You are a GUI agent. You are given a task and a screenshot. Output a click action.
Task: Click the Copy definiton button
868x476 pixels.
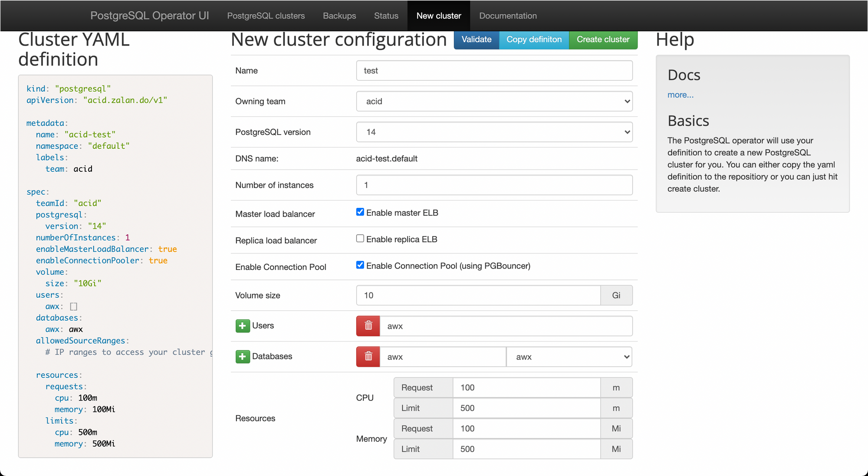(x=534, y=39)
